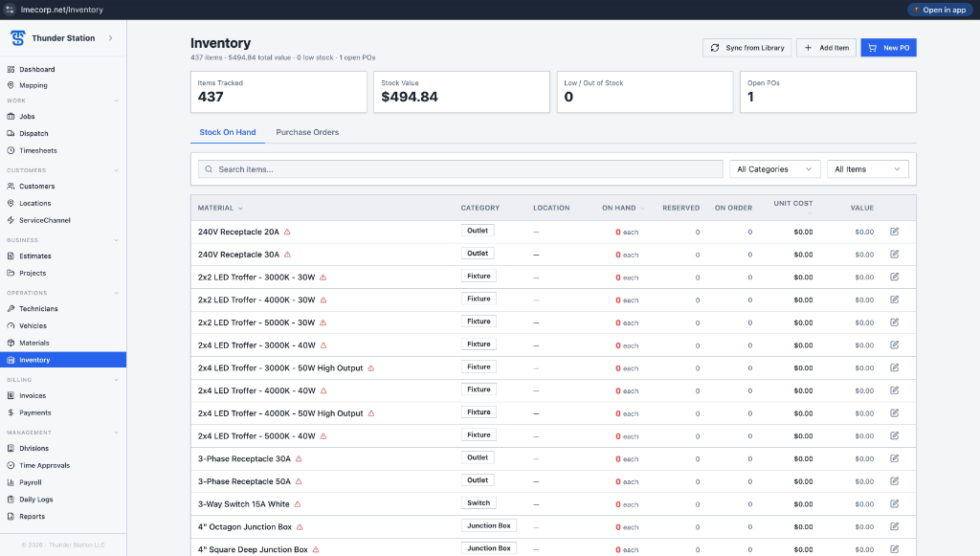Switch to Purchase Orders tab
Screen dimensions: 980x556
(x=307, y=132)
